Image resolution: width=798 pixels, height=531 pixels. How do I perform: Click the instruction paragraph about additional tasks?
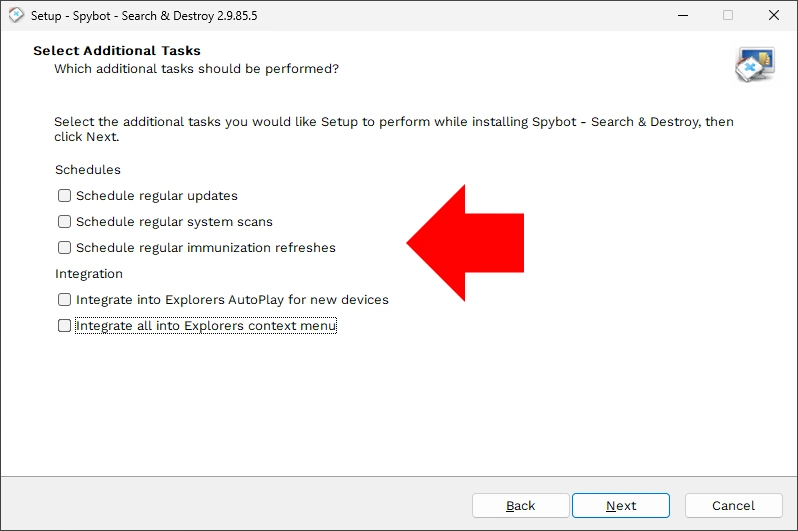(x=394, y=129)
